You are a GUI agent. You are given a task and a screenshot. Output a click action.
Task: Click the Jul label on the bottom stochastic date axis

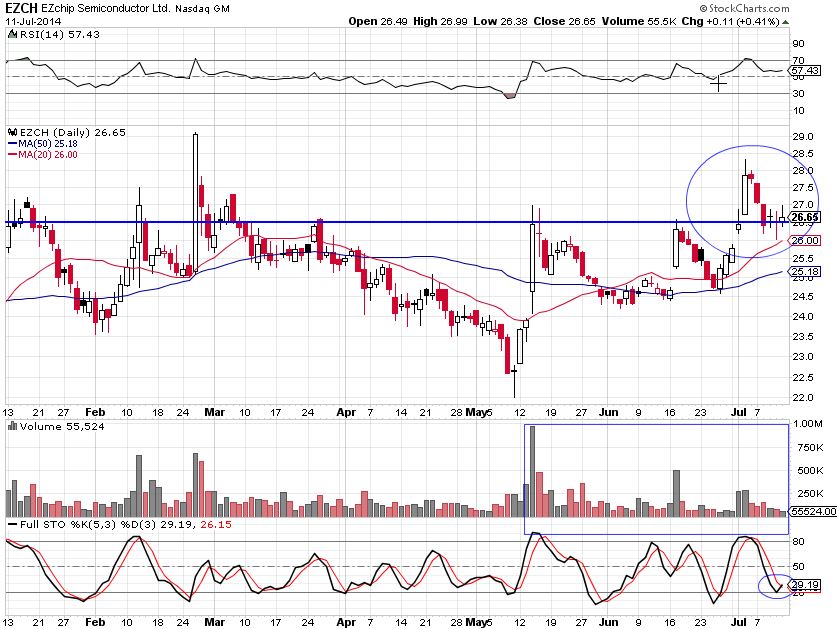click(738, 622)
